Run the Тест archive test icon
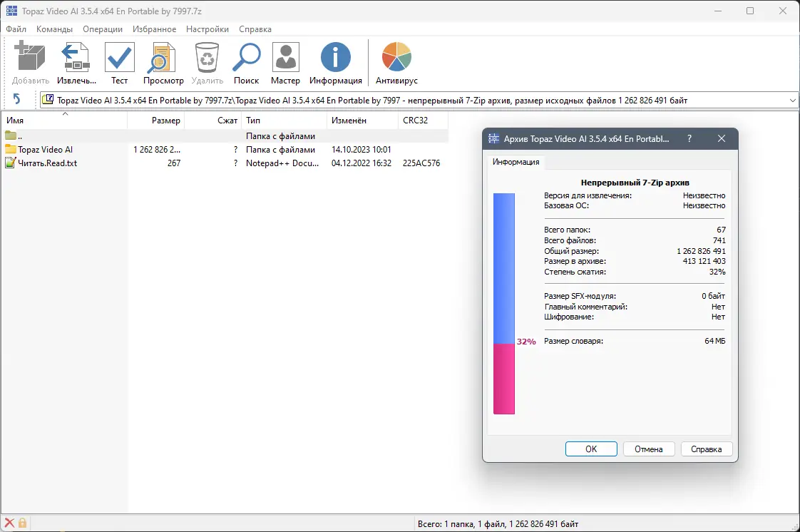Image resolution: width=800 pixels, height=532 pixels. (x=119, y=57)
